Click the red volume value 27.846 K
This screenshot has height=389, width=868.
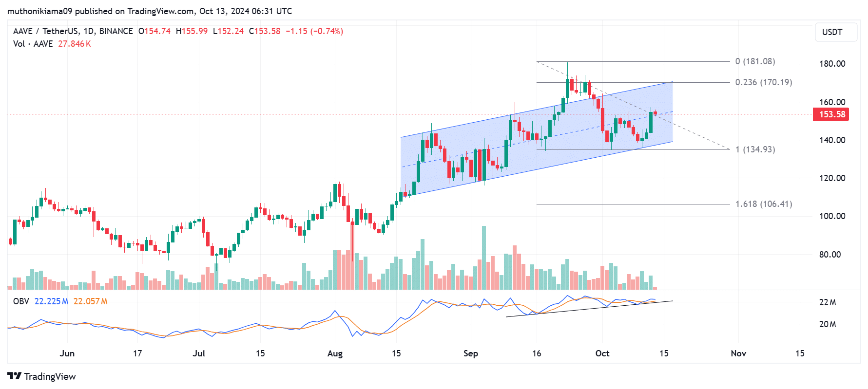tap(75, 44)
